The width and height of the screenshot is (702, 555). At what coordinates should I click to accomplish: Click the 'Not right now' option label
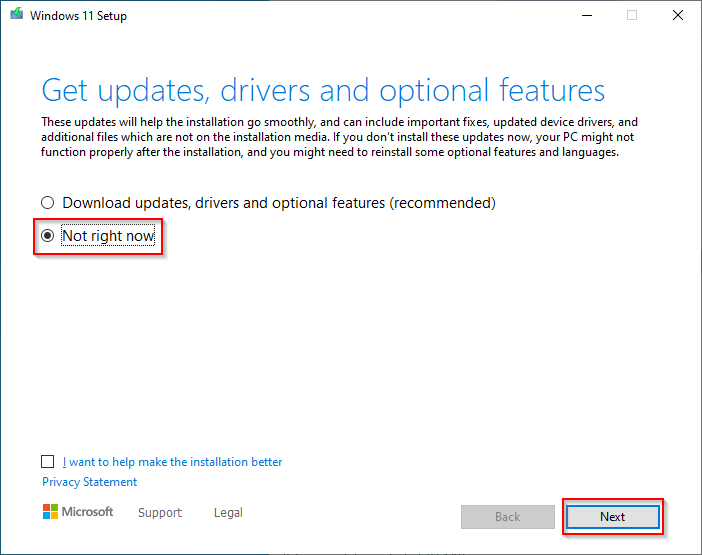point(108,235)
